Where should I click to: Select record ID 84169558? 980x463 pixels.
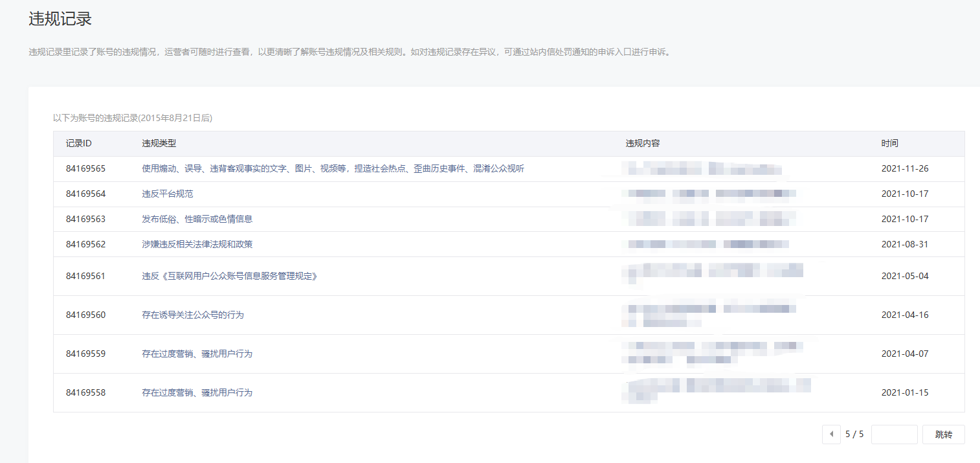pyautogui.click(x=85, y=392)
